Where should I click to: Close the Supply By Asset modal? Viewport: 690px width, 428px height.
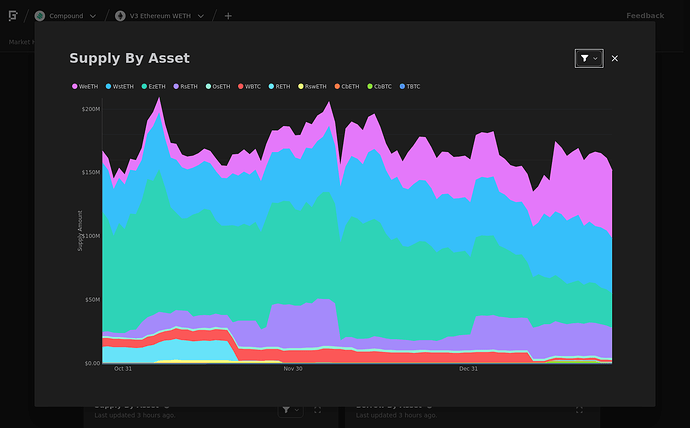(x=615, y=59)
